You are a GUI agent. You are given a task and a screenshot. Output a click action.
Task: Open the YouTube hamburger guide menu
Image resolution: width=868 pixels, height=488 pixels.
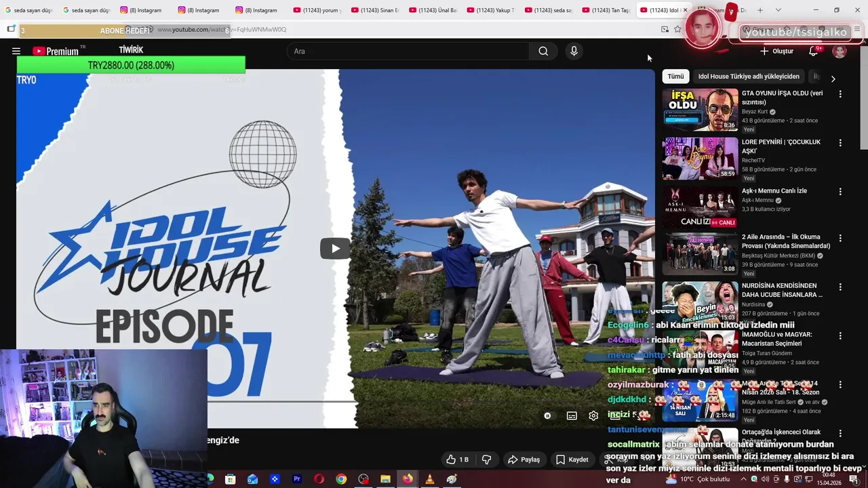tap(16, 51)
